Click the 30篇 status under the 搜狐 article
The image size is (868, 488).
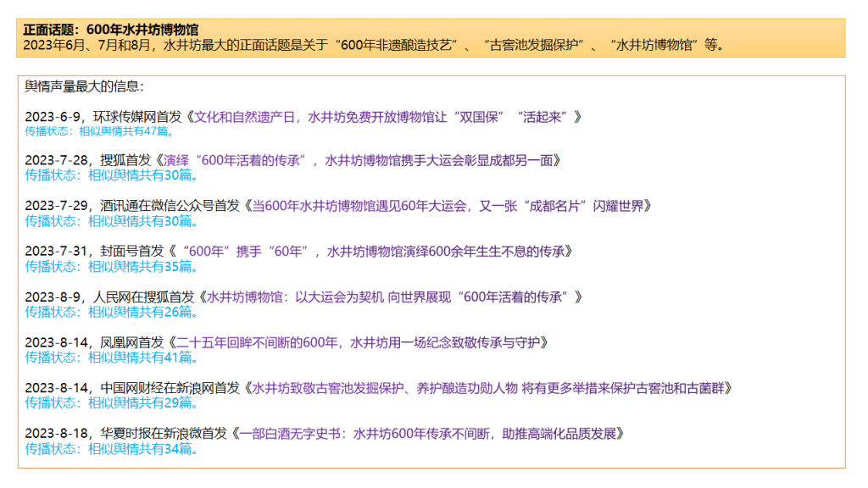110,175
